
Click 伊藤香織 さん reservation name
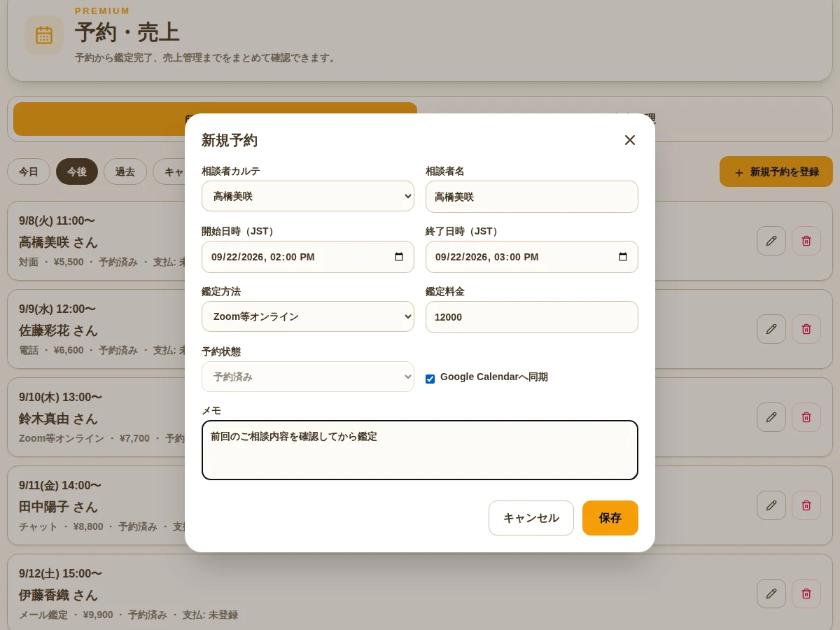58,595
